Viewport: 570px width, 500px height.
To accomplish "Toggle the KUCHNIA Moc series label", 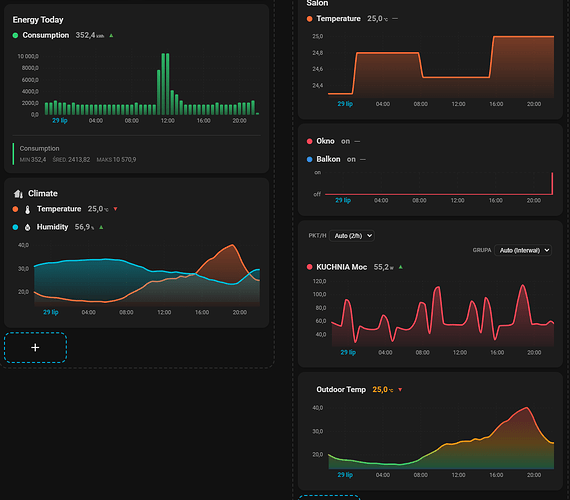I will [342, 267].
